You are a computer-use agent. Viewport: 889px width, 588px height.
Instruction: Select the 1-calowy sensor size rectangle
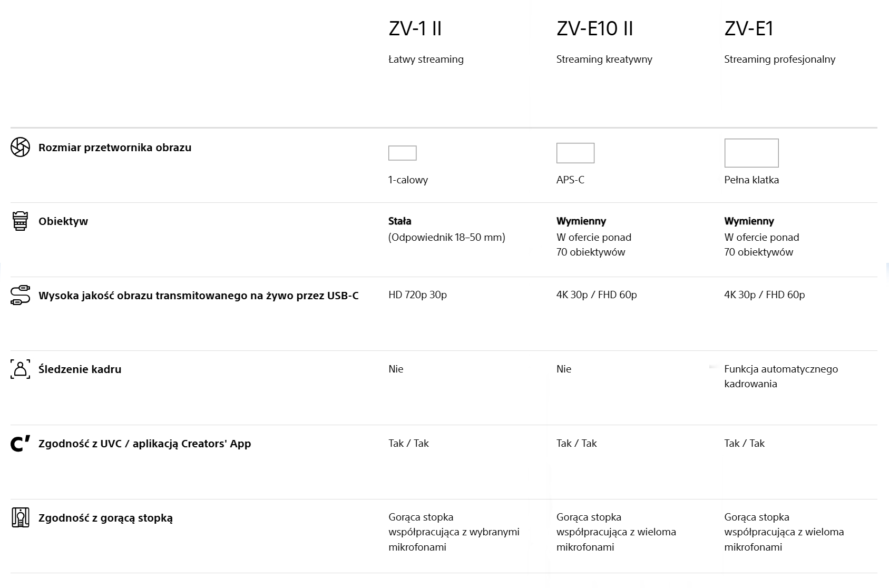click(402, 153)
